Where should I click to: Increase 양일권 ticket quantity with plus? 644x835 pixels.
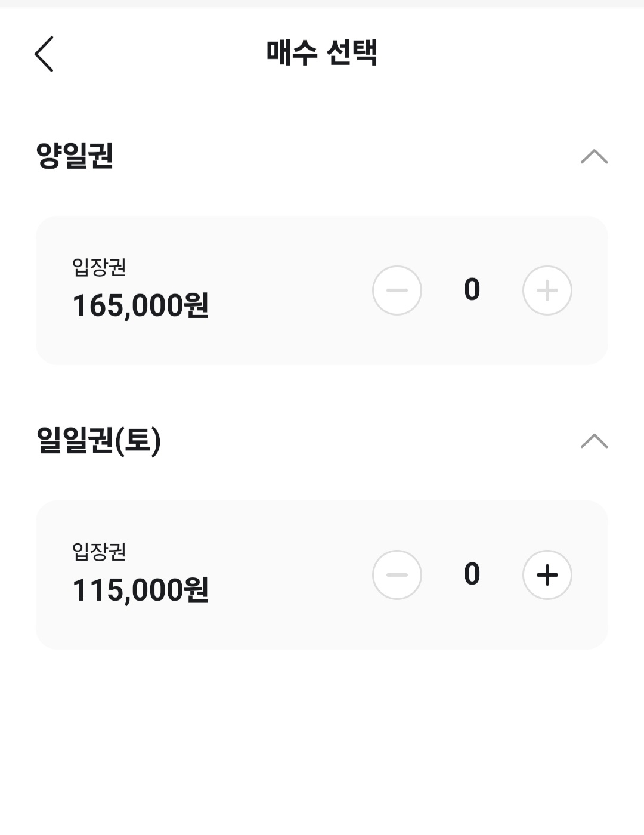pos(547,290)
